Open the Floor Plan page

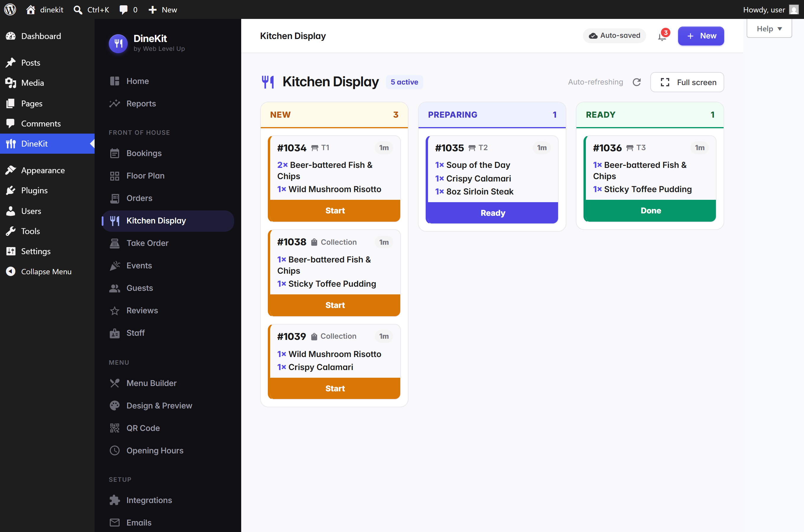pos(168,176)
